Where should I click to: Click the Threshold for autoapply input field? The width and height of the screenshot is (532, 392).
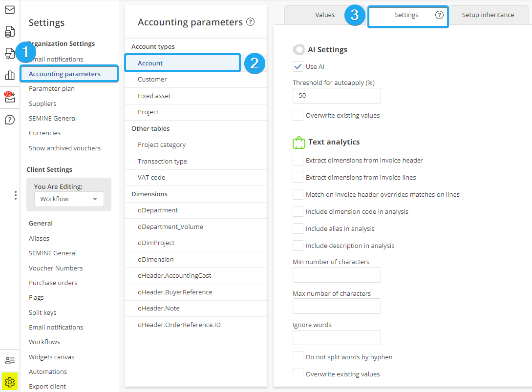tap(337, 96)
